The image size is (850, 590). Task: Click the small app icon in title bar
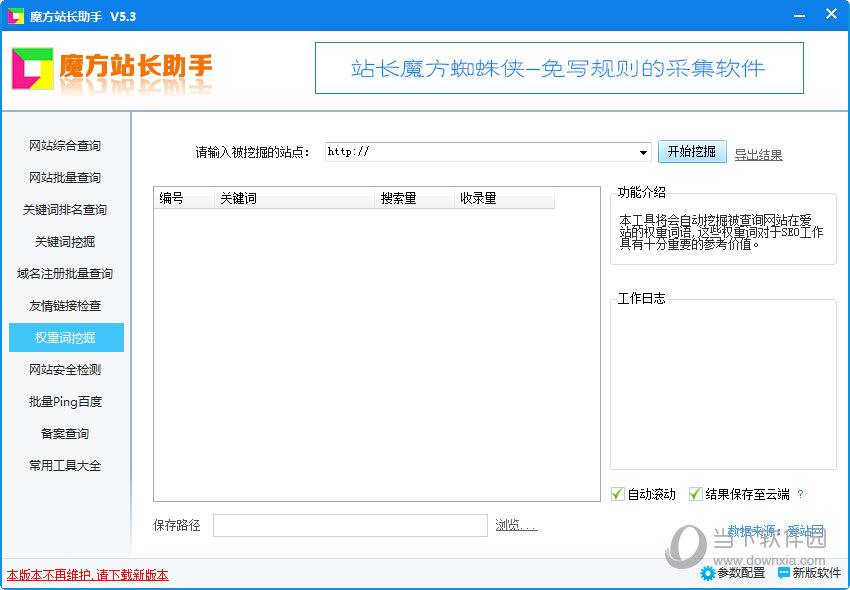[x=15, y=16]
